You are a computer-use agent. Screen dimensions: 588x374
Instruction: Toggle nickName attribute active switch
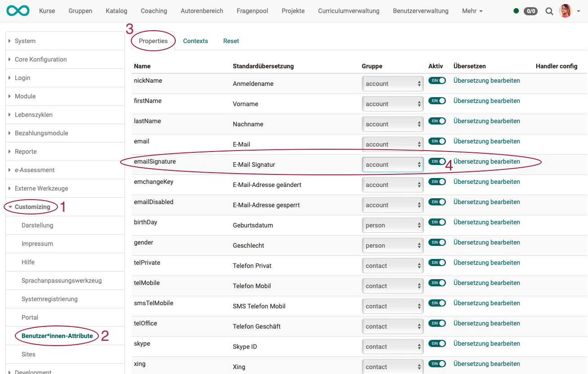click(x=437, y=80)
